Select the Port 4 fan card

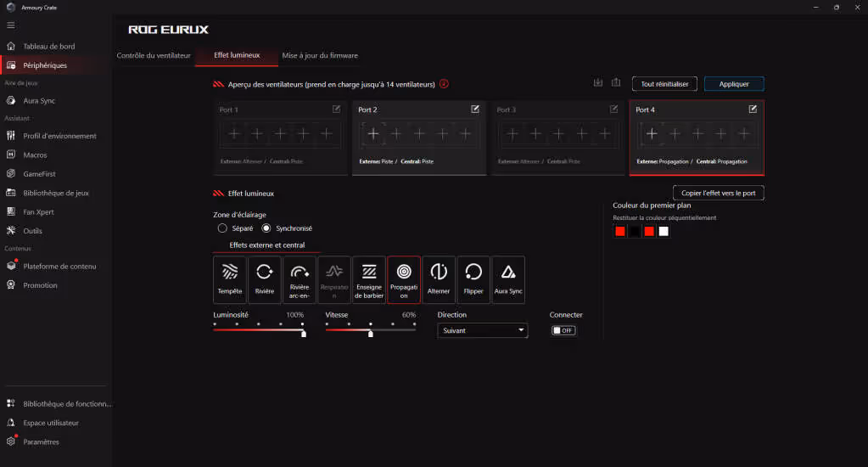(x=697, y=138)
